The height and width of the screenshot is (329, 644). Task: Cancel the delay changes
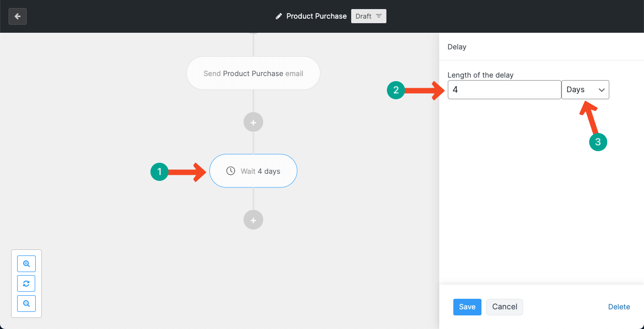point(504,307)
